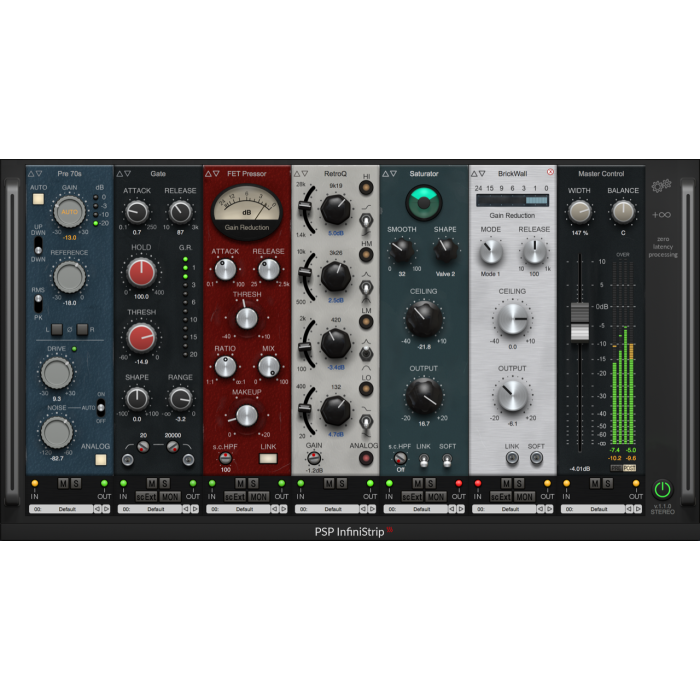This screenshot has height=700, width=700.
Task: Toggle BrickWall LINK button
Action: click(x=512, y=458)
